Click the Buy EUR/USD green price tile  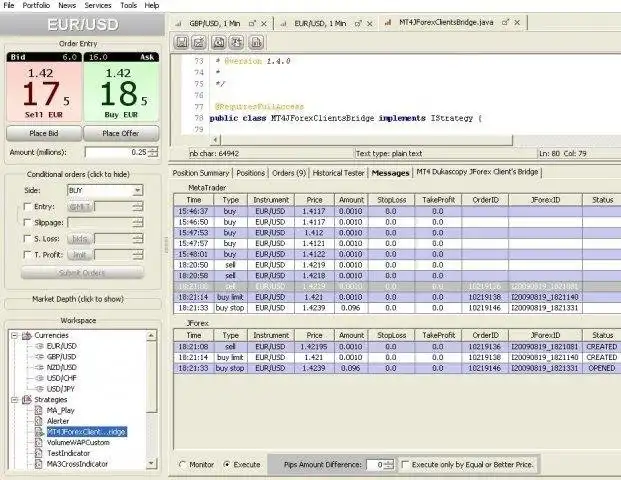pyautogui.click(x=119, y=91)
